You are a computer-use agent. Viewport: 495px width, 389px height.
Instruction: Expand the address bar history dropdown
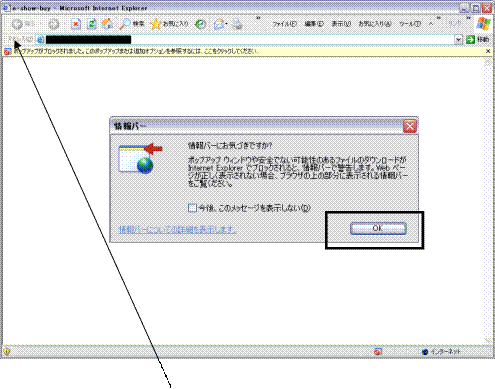[x=458, y=40]
